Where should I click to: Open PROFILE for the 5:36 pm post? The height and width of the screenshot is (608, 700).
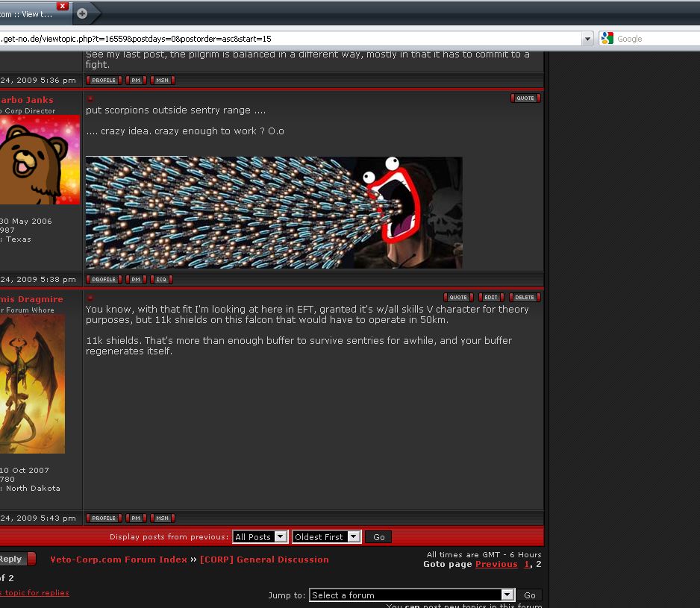[104, 81]
